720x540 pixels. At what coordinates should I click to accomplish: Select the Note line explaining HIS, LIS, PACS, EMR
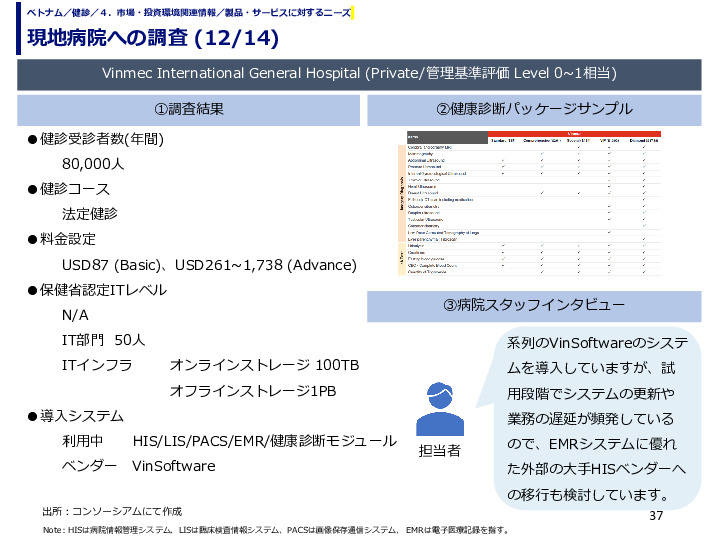tap(276, 530)
